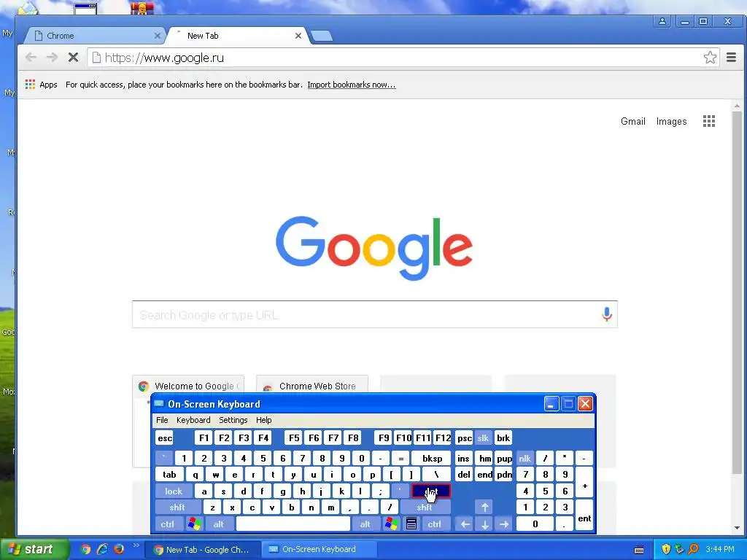This screenshot has height=560, width=747.
Task: Click left arrow key on on-screen keyboard
Action: [x=465, y=524]
